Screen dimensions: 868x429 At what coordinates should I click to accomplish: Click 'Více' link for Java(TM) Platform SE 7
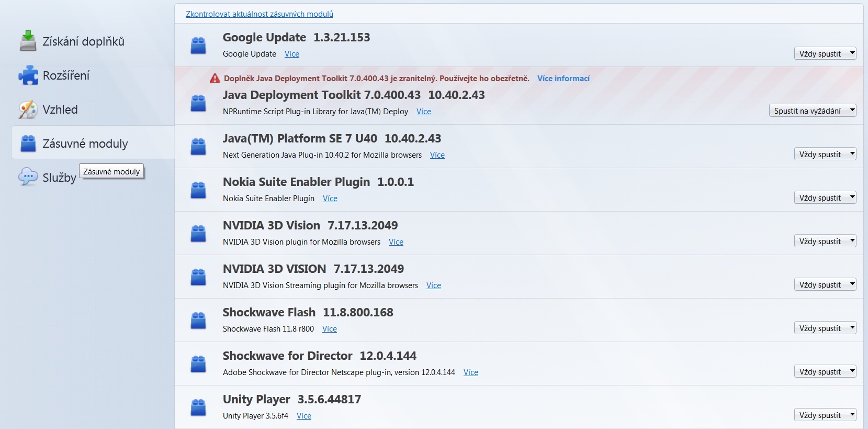437,155
